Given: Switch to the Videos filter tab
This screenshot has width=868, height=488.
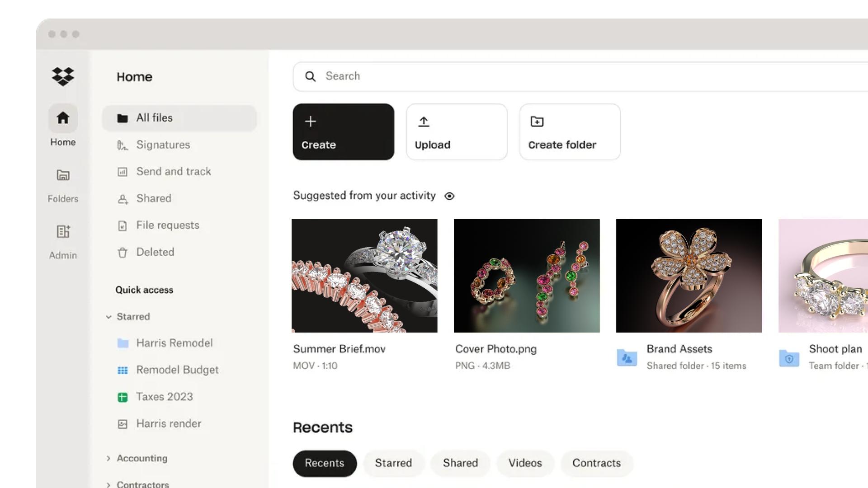Looking at the screenshot, I should (525, 463).
